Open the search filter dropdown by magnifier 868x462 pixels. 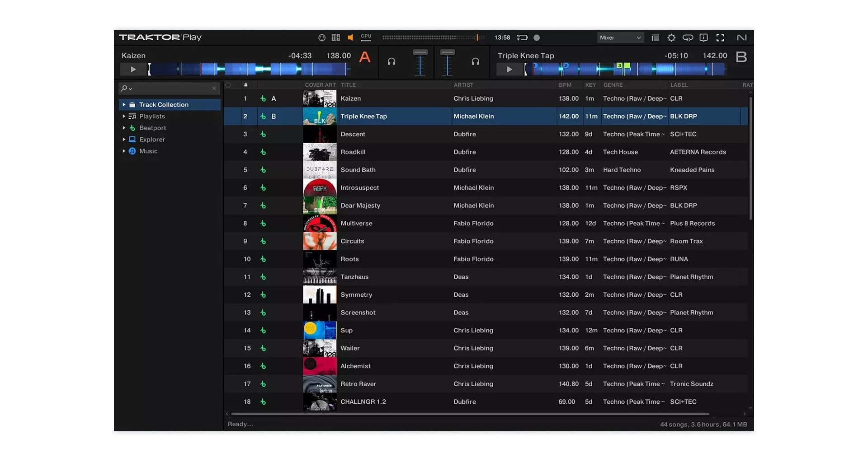[126, 89]
